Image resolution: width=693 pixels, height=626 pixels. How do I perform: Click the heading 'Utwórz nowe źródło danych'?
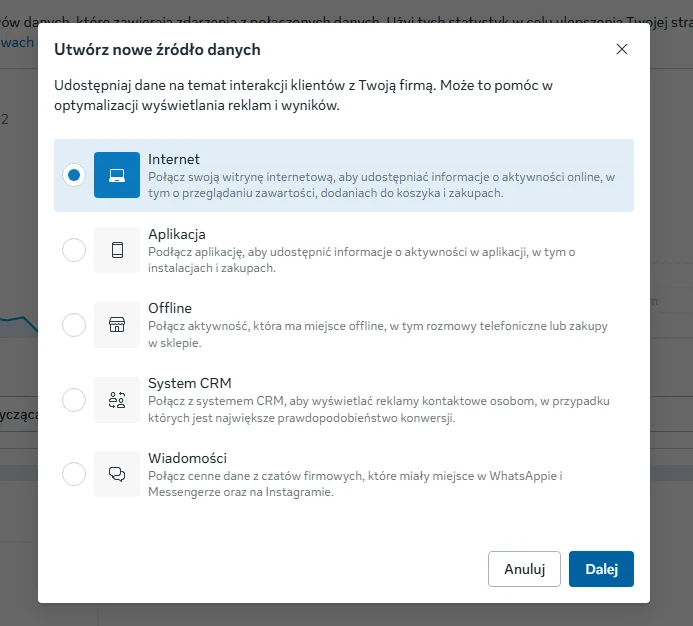pos(157,50)
